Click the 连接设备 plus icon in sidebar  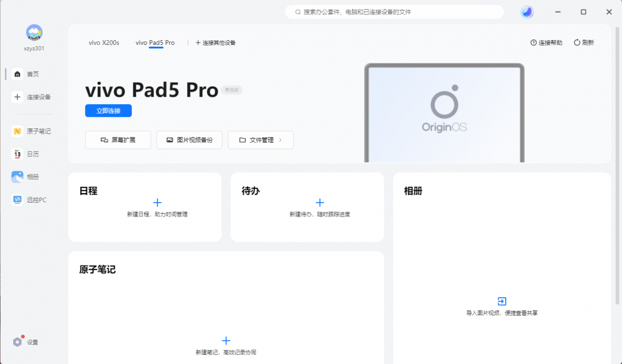click(x=17, y=97)
